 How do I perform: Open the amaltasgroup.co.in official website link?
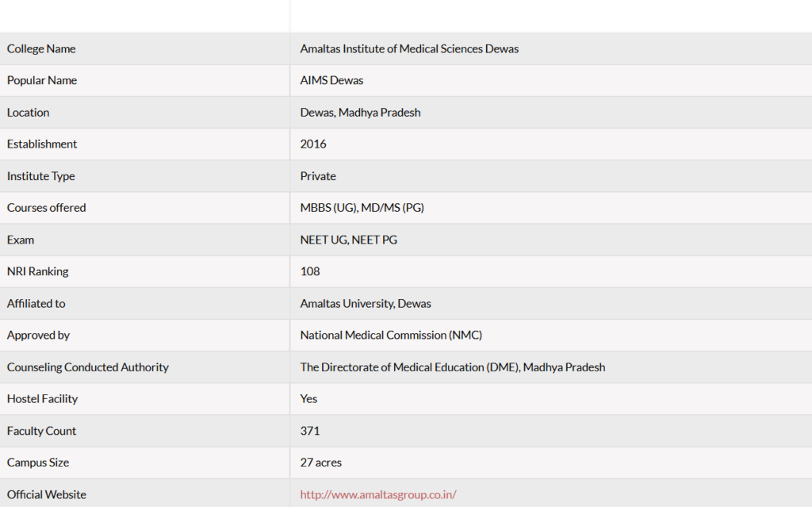pyautogui.click(x=378, y=494)
